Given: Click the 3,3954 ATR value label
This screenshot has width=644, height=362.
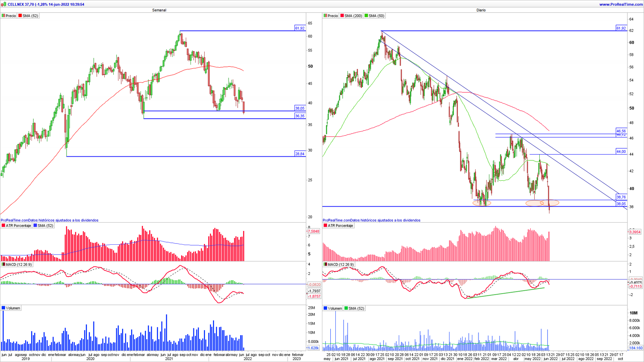Looking at the screenshot, I should click(635, 232).
